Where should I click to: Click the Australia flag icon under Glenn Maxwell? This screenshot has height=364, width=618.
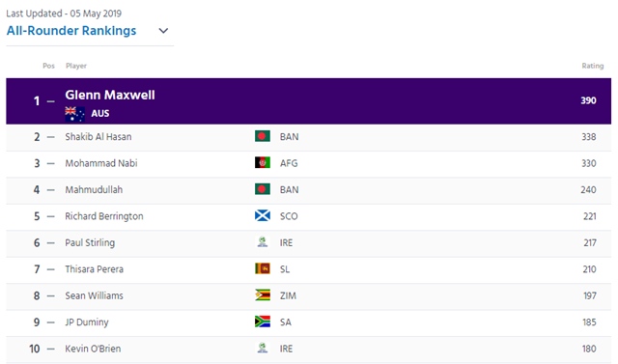coord(75,114)
